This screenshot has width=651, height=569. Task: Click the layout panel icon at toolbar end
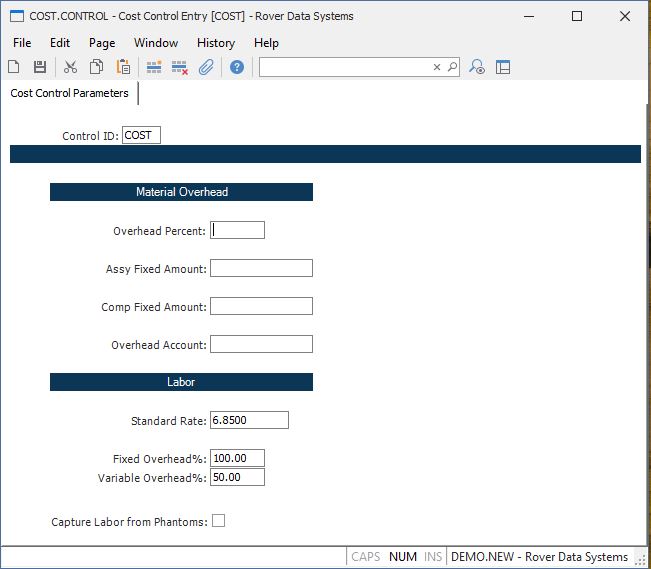(503, 67)
